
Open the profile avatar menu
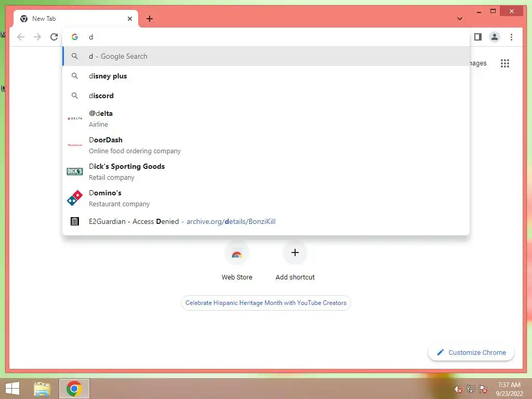coord(495,37)
